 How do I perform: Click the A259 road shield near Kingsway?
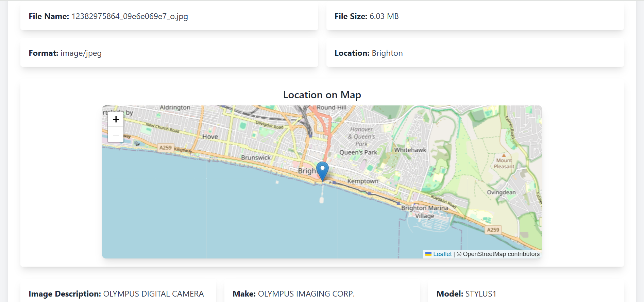coord(166,148)
